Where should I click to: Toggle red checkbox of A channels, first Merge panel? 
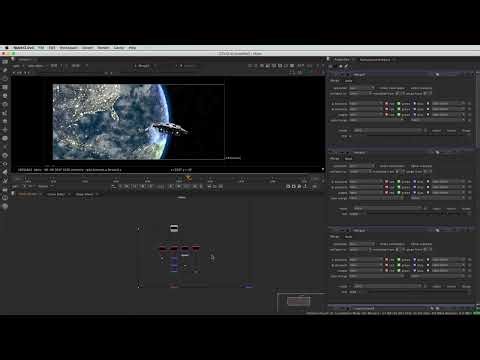386,104
